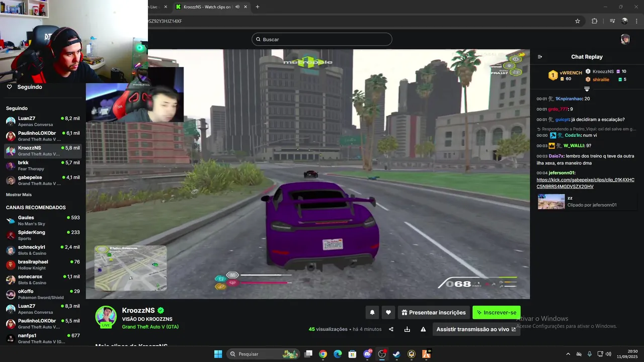644x362 pixels.
Task: Open the browser media control icon
Action: tap(612, 21)
